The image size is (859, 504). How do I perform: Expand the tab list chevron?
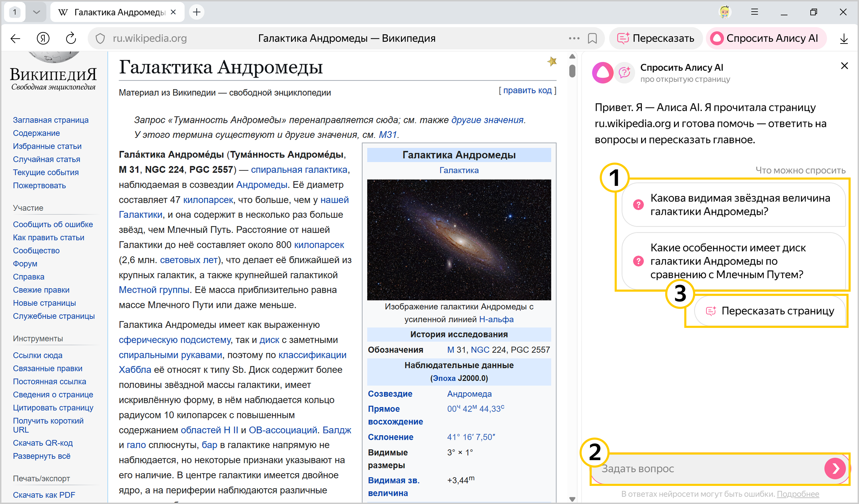[36, 12]
